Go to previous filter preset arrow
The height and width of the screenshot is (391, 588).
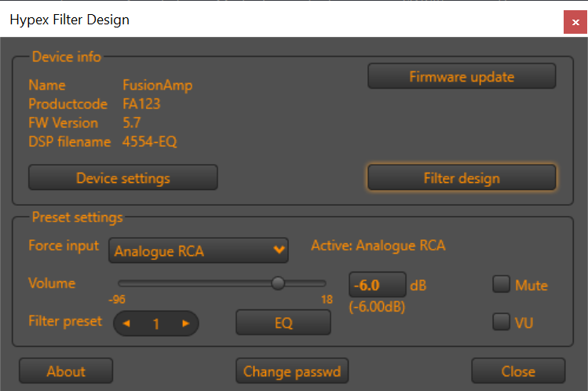[126, 323]
